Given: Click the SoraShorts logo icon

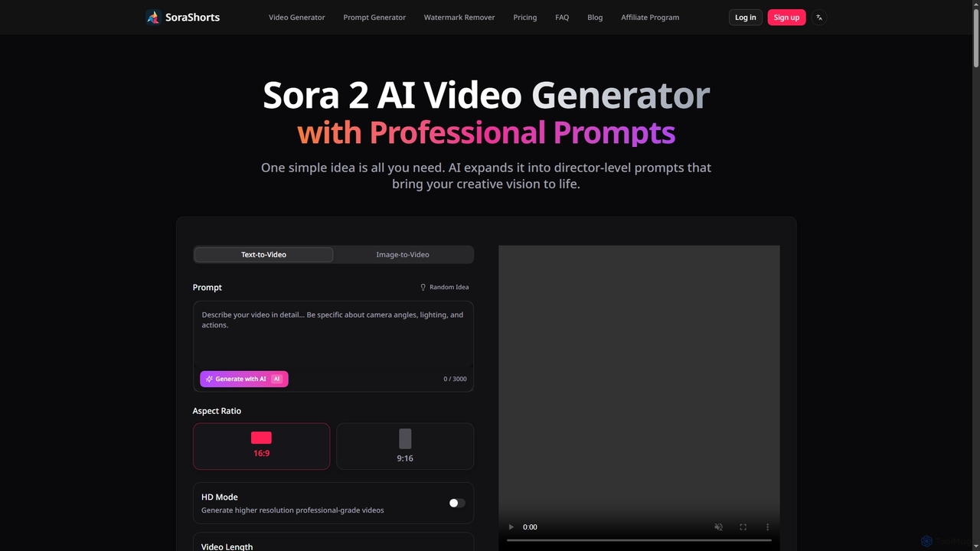Looking at the screenshot, I should 153,17.
